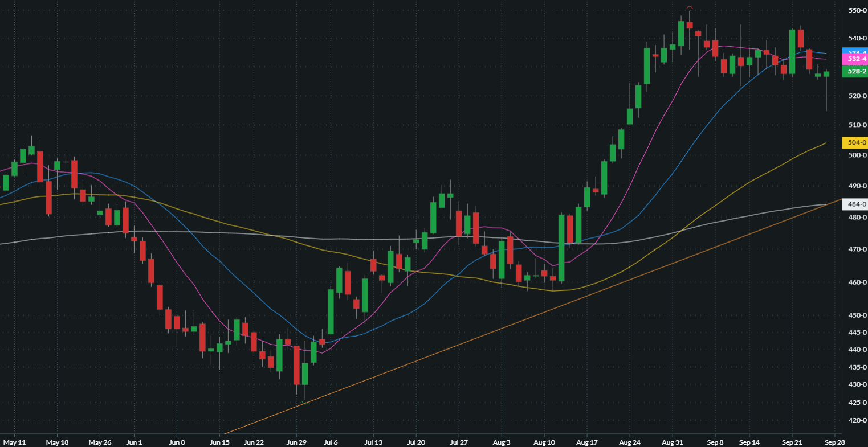The width and height of the screenshot is (868, 447).
Task: Click the Aug 17 date label
Action: tap(586, 442)
